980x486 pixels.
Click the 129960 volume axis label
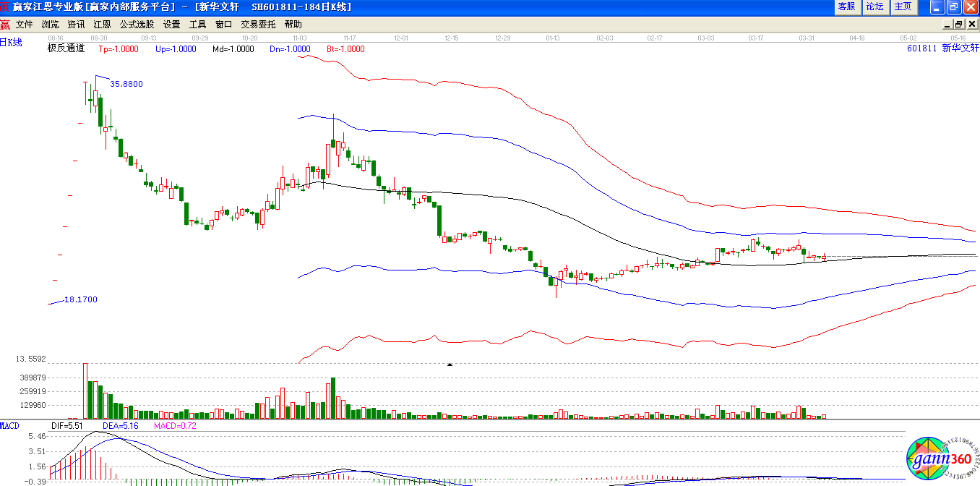click(x=33, y=406)
